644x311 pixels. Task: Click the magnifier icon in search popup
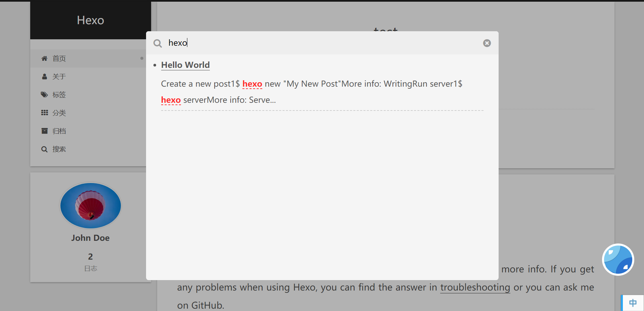(157, 43)
